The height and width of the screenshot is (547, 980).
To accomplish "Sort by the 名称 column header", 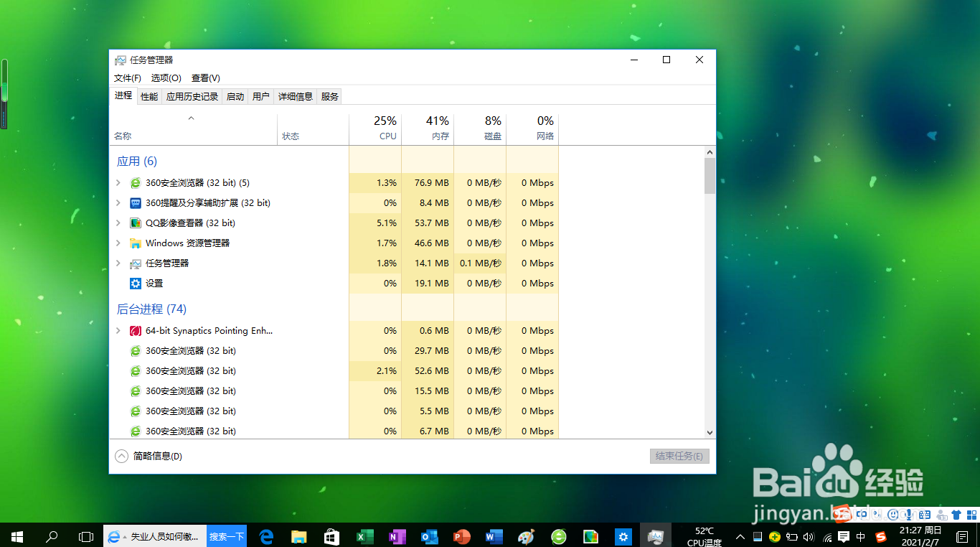I will (x=193, y=129).
